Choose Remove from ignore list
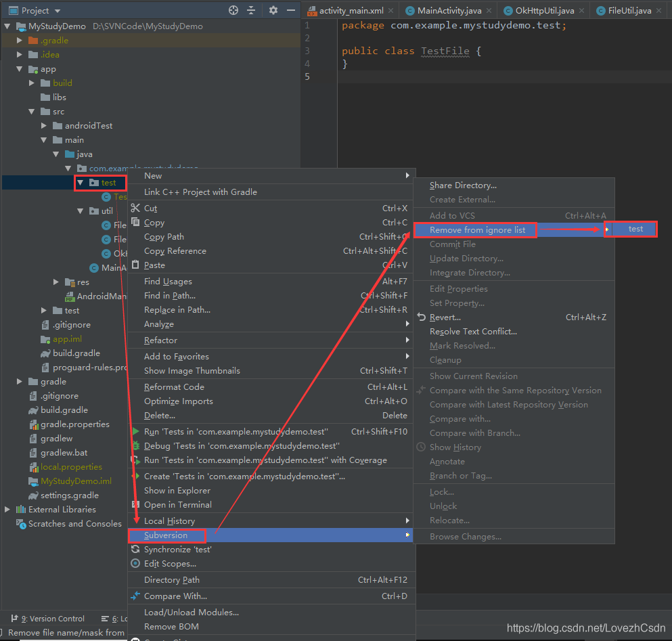Viewport: 672px width, 641px height. point(477,230)
